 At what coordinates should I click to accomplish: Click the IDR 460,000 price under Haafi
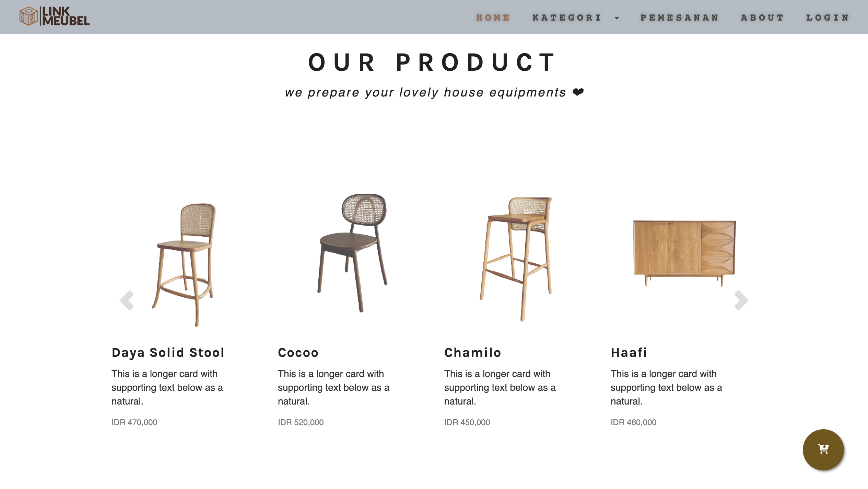click(633, 422)
